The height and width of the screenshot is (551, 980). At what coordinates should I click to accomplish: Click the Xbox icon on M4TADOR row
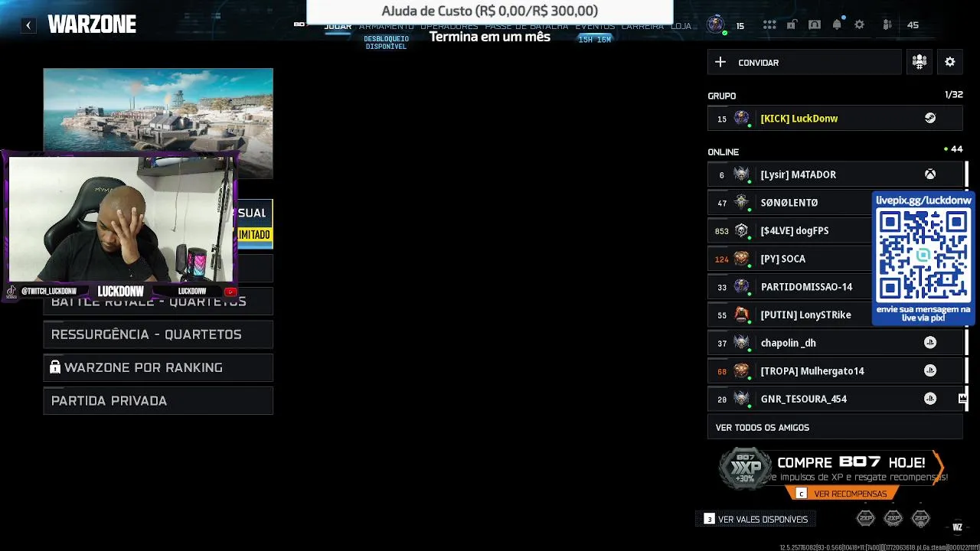(930, 174)
